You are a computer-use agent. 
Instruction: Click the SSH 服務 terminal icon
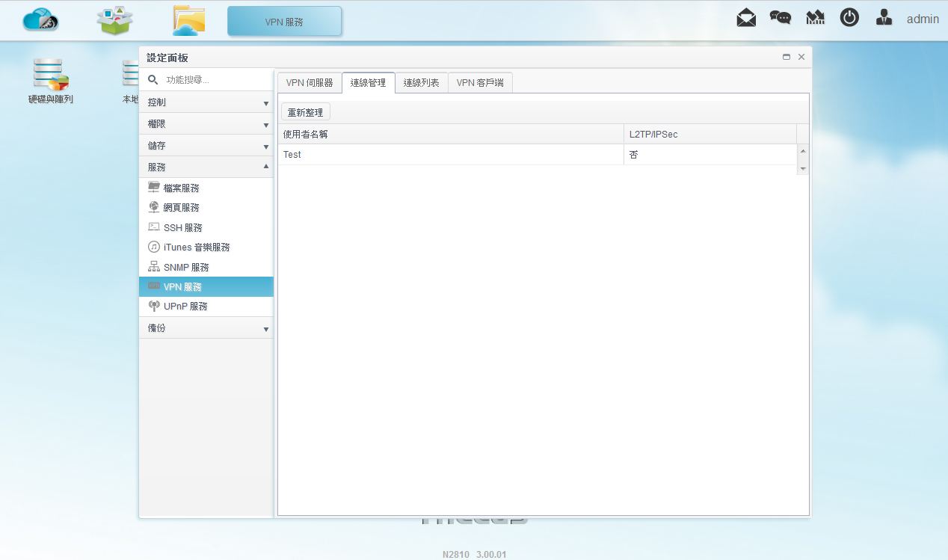pyautogui.click(x=154, y=227)
